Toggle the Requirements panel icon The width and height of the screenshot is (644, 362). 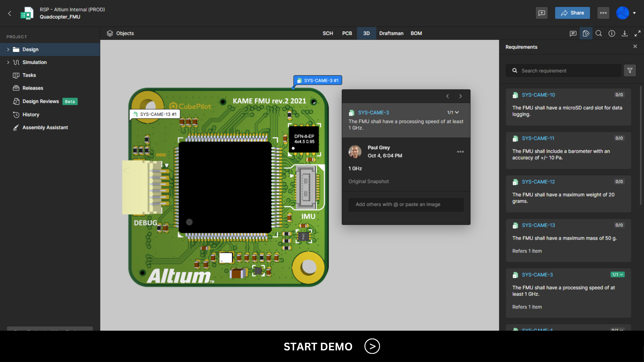coord(586,34)
